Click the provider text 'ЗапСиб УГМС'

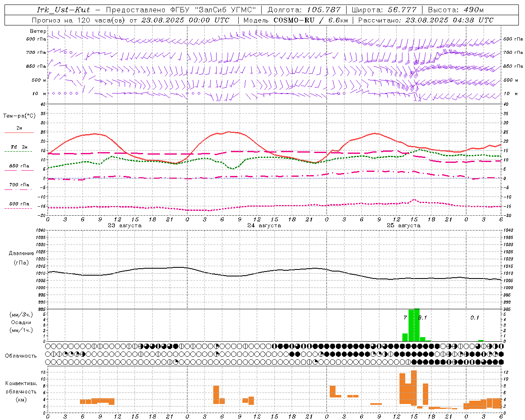pos(226,10)
